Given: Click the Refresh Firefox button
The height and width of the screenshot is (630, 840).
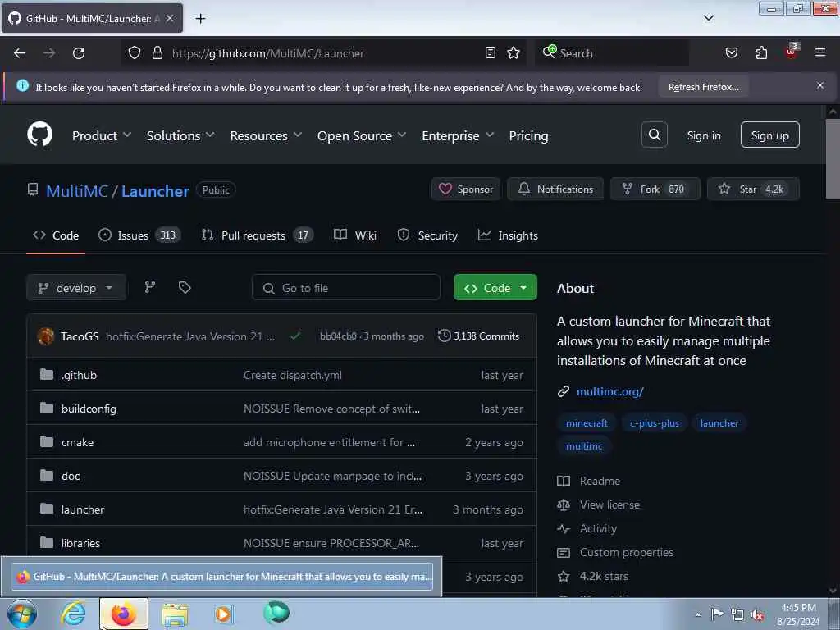Looking at the screenshot, I should click(x=703, y=87).
